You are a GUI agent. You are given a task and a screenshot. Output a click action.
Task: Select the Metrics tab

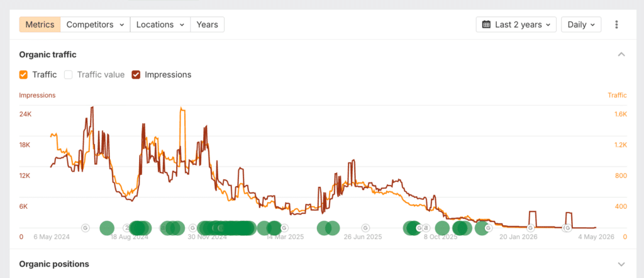pyautogui.click(x=40, y=25)
